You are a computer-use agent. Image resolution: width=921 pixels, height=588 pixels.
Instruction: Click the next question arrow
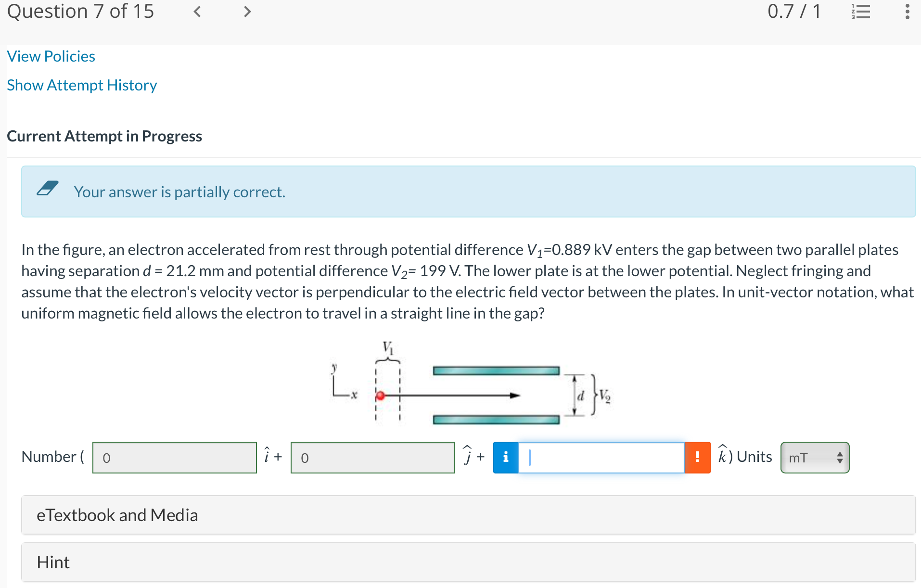(x=247, y=12)
